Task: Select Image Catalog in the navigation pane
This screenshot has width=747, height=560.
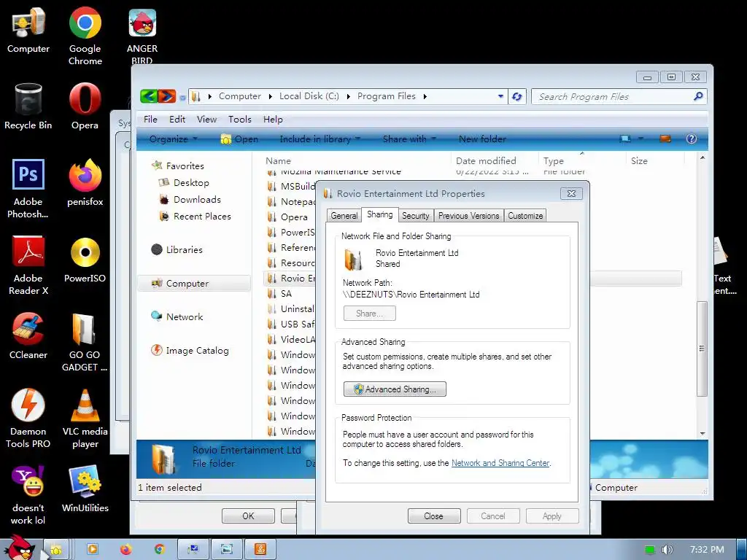Action: pos(197,351)
